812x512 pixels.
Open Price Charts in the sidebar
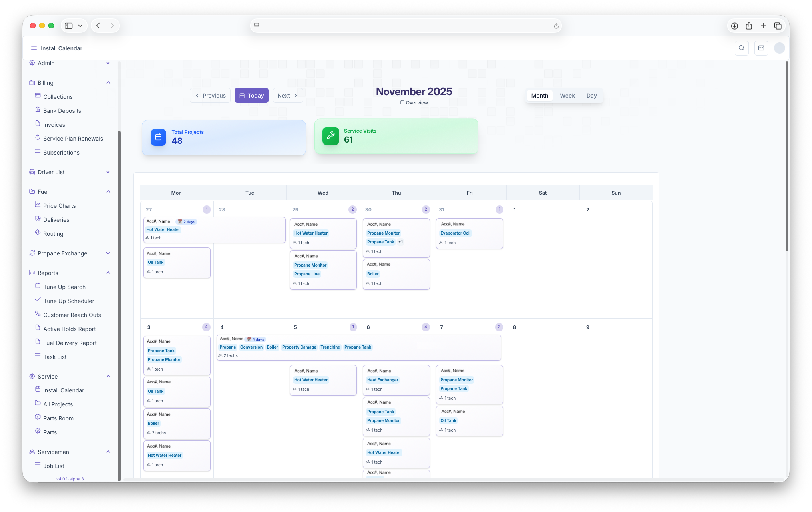(x=59, y=206)
